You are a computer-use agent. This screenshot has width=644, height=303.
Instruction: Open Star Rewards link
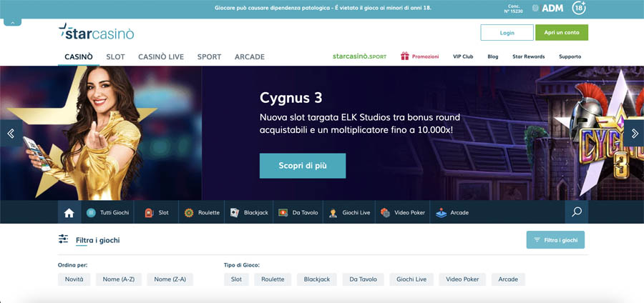click(x=529, y=56)
